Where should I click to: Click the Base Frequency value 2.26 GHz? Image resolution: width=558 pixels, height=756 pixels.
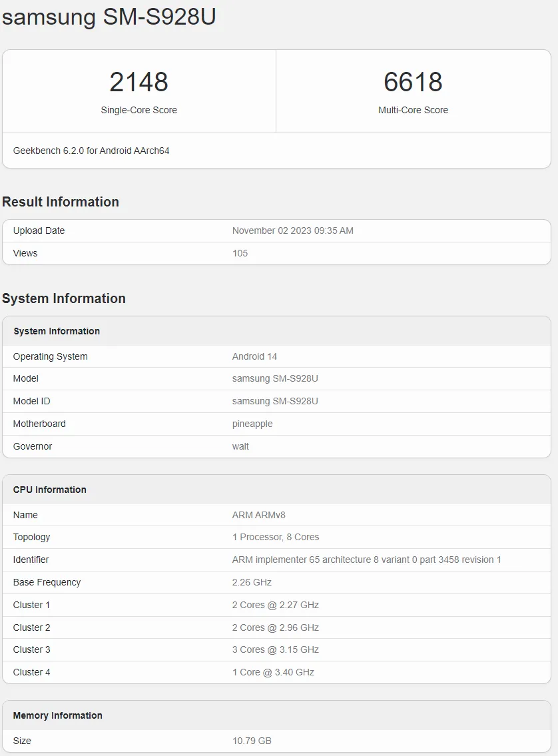point(252,582)
